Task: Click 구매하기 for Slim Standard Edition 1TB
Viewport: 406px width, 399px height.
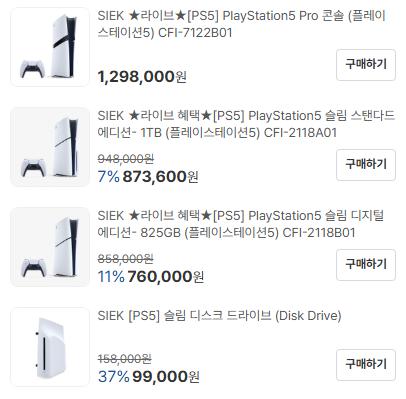Action: click(366, 165)
